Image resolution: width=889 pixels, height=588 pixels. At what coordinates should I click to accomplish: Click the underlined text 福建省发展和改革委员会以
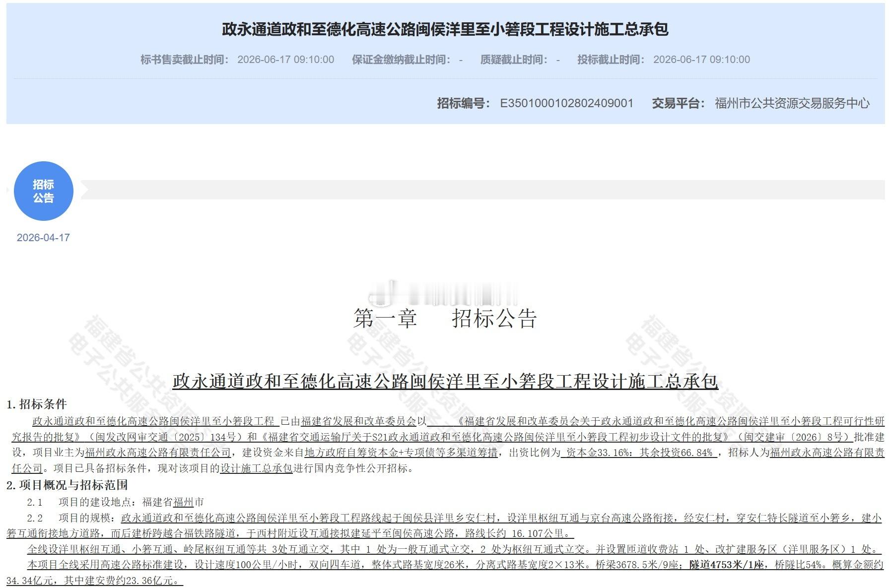[364, 421]
